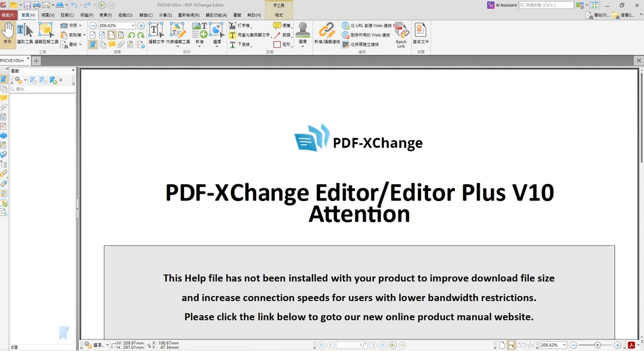Viewport: 644px width, 351px height.
Task: Select the Arrow (箭頭) annotation tool
Action: pyautogui.click(x=283, y=35)
